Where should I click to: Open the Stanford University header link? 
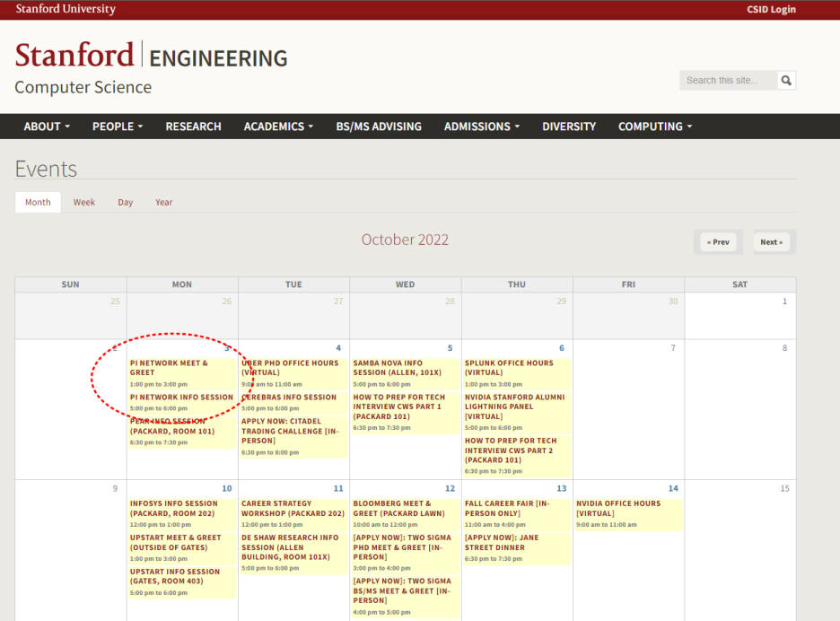click(66, 9)
